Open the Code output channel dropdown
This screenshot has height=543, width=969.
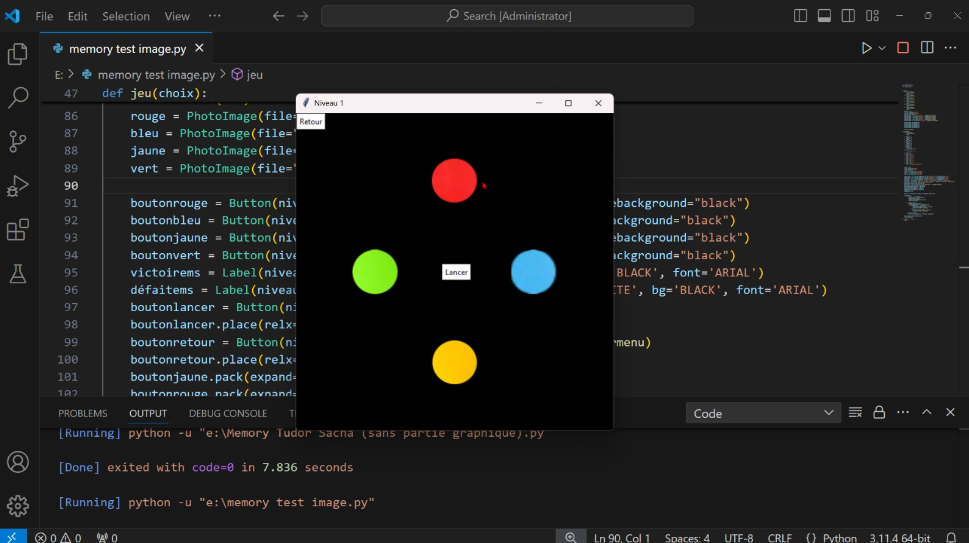coord(763,413)
